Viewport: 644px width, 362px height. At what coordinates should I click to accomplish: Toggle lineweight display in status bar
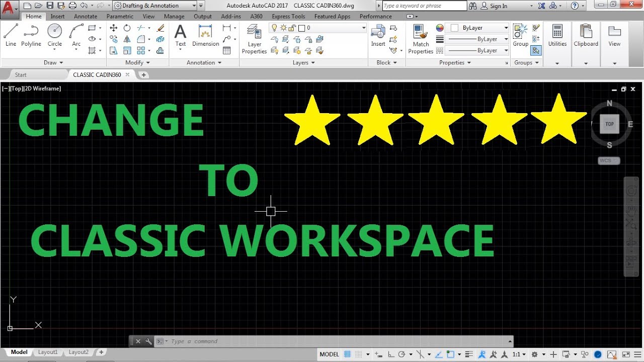tap(469, 354)
